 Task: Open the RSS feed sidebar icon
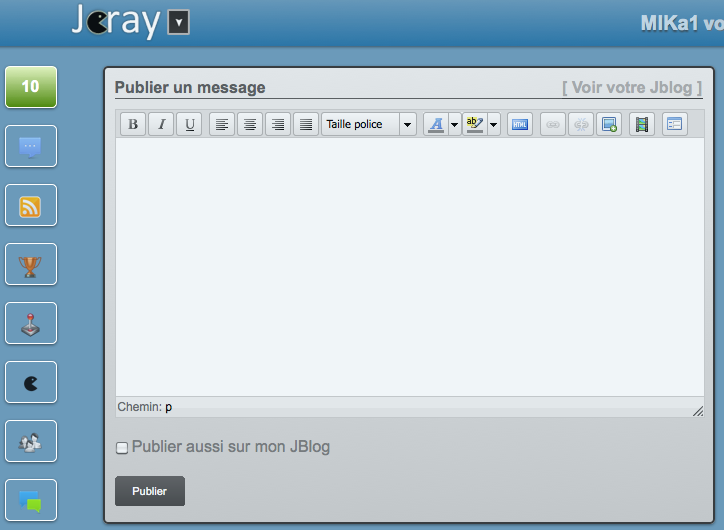[31, 206]
